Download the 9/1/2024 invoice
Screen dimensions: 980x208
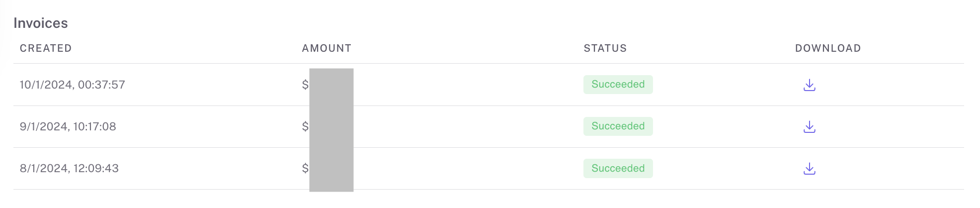pyautogui.click(x=809, y=127)
